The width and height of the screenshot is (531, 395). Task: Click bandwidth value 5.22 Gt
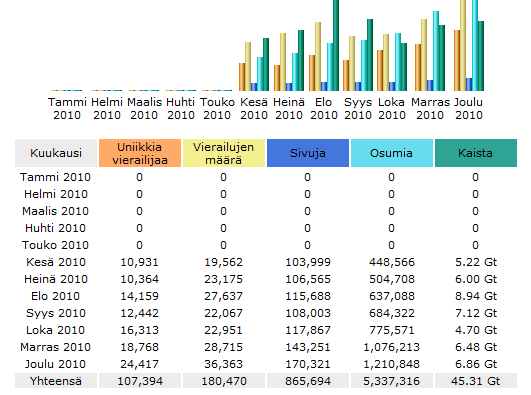click(x=476, y=262)
